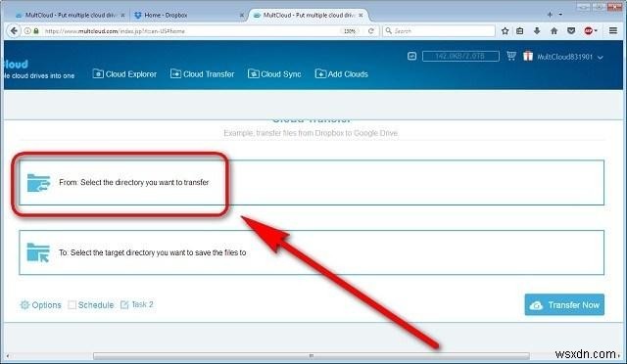The height and width of the screenshot is (364, 627).
Task: Open Firefox downloads arrow icon
Action: pyautogui.click(x=537, y=30)
